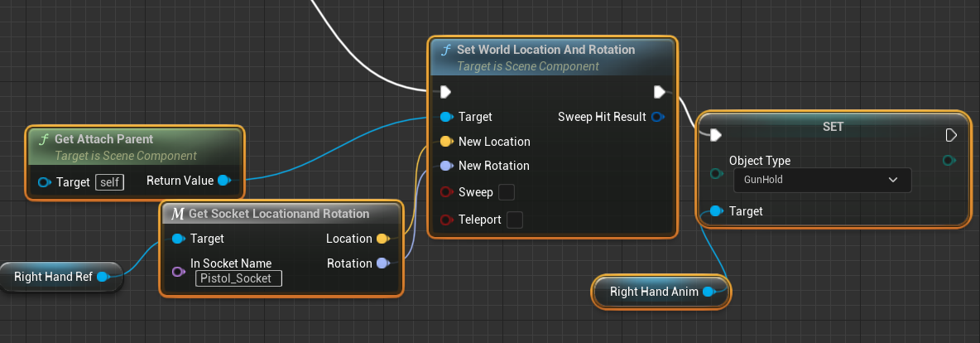Click the output execution pin of Set World Location And Rotation

click(x=660, y=92)
